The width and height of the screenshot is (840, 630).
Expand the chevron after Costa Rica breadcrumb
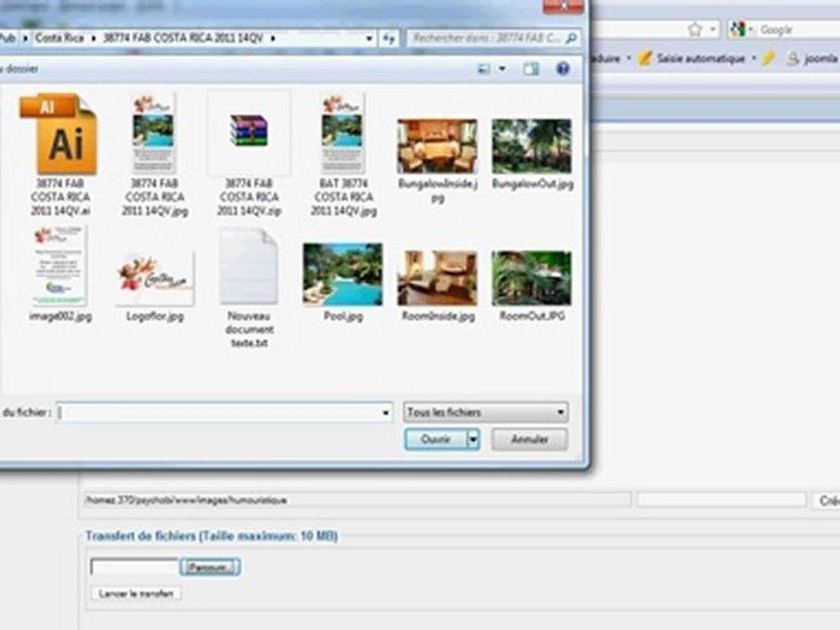[x=94, y=38]
